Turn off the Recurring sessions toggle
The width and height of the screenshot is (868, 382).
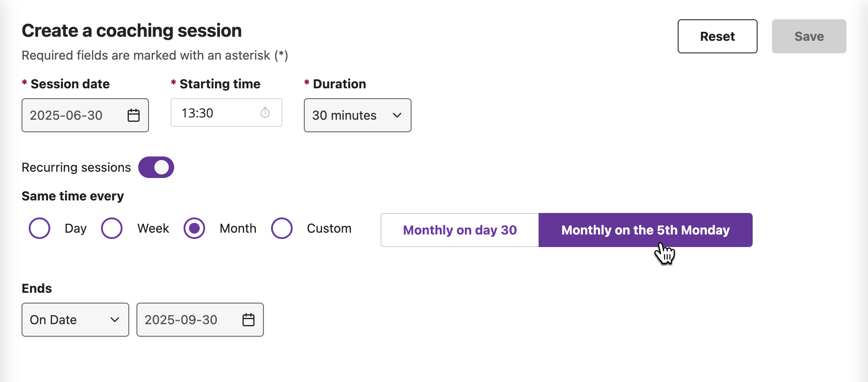pyautogui.click(x=156, y=167)
